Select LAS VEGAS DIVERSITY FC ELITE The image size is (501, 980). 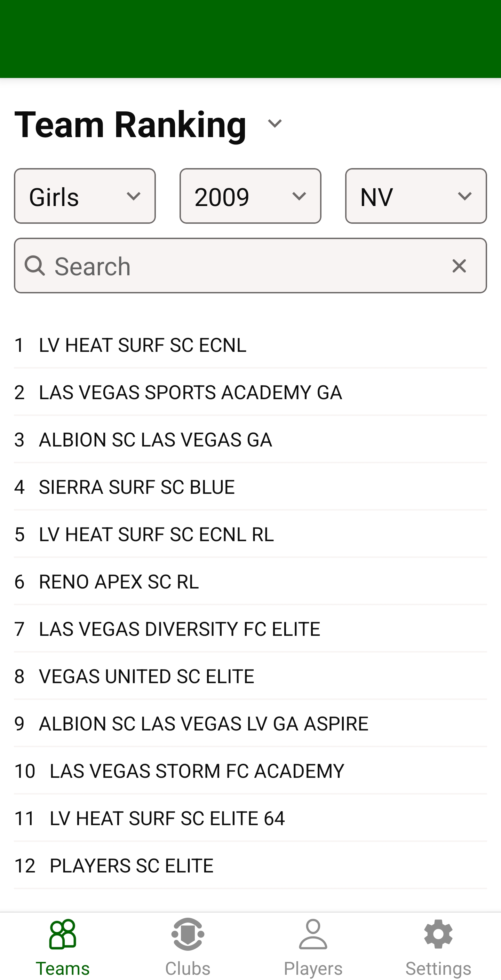[x=180, y=629]
